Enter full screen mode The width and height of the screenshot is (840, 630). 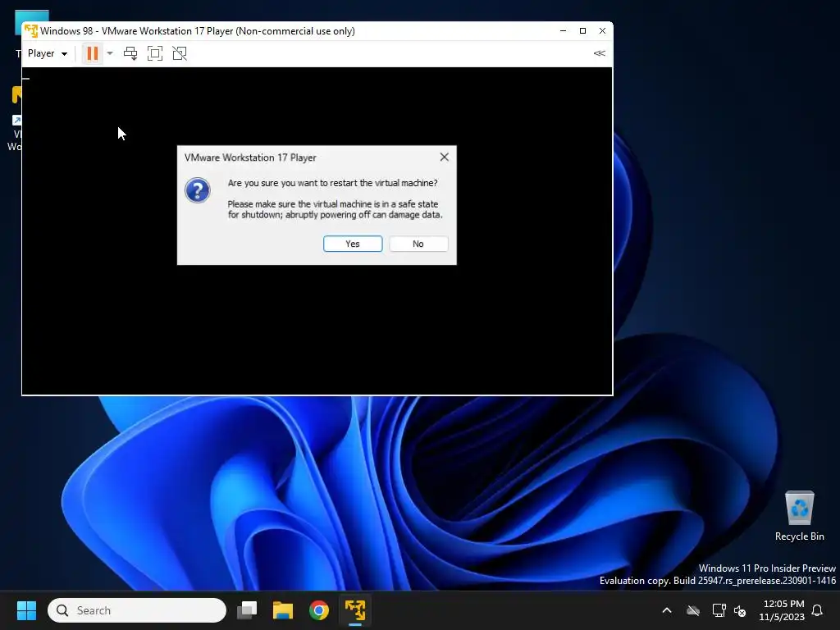coord(155,53)
